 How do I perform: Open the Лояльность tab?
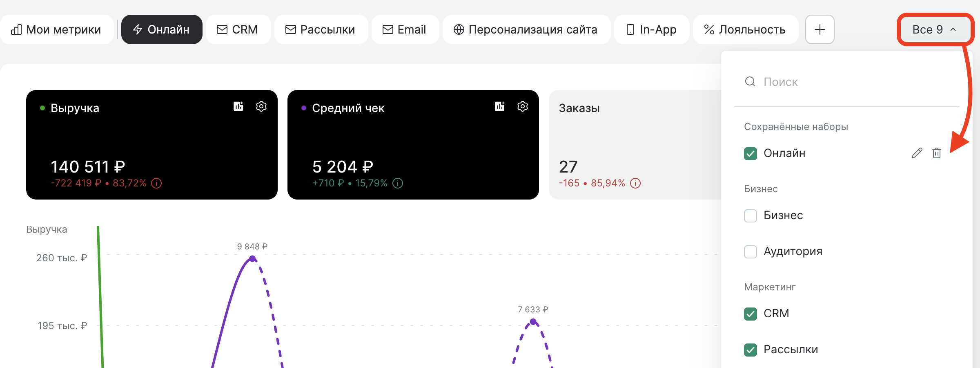tap(746, 29)
